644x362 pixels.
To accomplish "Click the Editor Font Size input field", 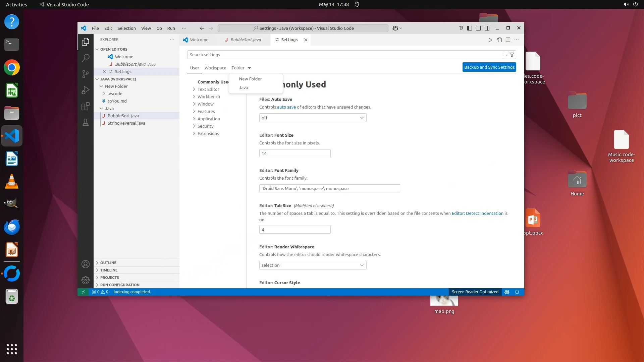I will [295, 153].
